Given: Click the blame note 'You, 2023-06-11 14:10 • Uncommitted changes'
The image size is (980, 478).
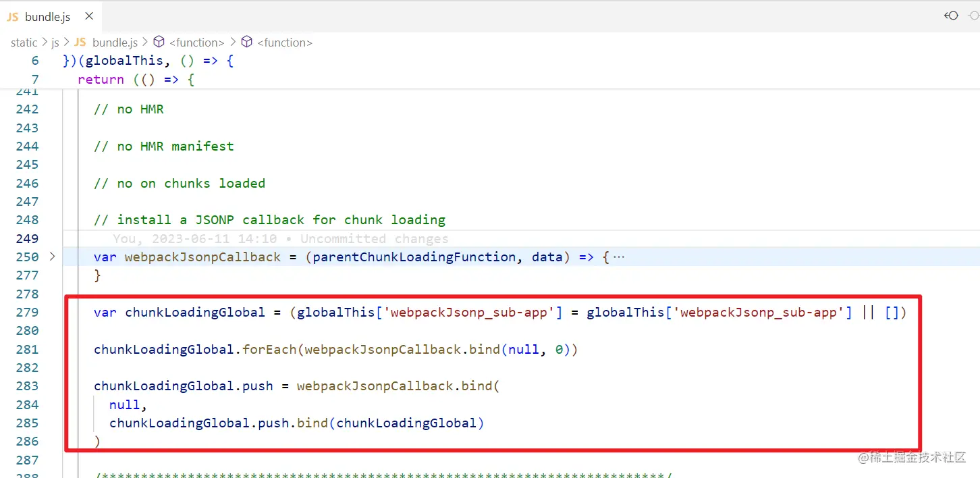Looking at the screenshot, I should click(281, 238).
